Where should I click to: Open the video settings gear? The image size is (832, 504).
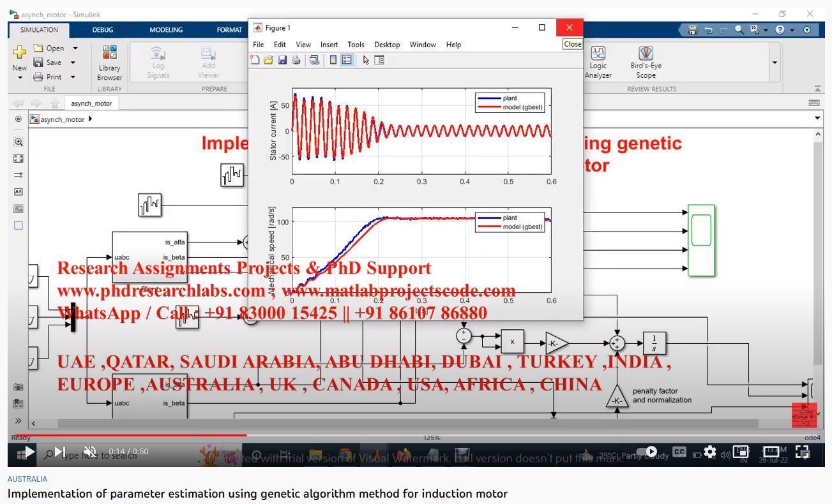(x=710, y=452)
